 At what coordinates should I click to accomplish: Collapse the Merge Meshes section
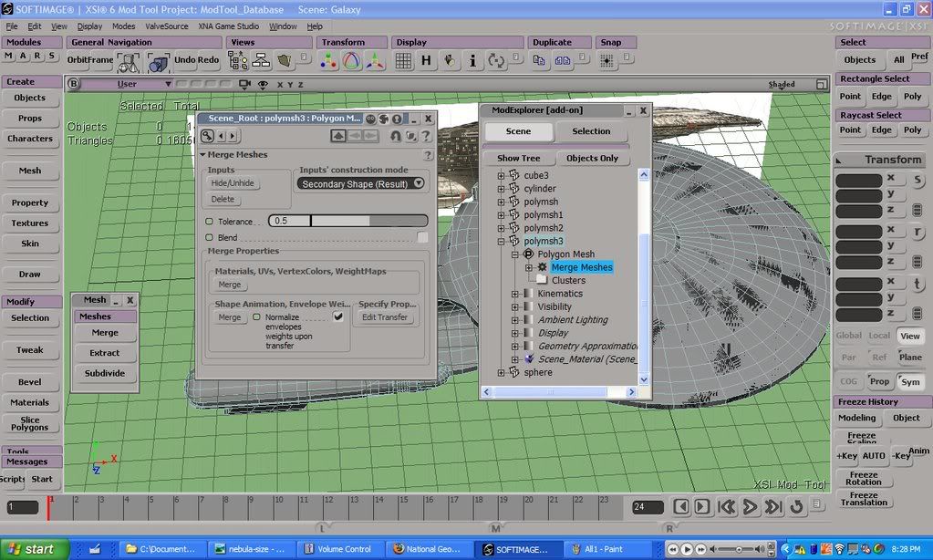[202, 155]
